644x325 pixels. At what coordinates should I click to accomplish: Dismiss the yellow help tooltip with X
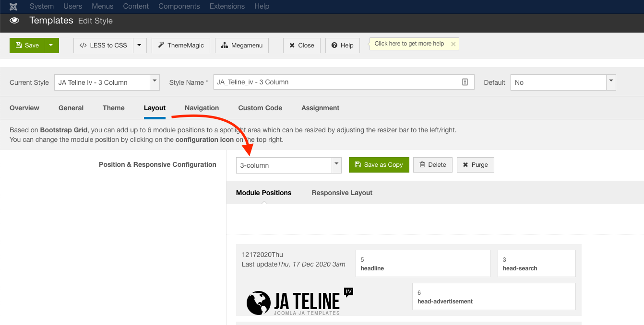point(453,44)
